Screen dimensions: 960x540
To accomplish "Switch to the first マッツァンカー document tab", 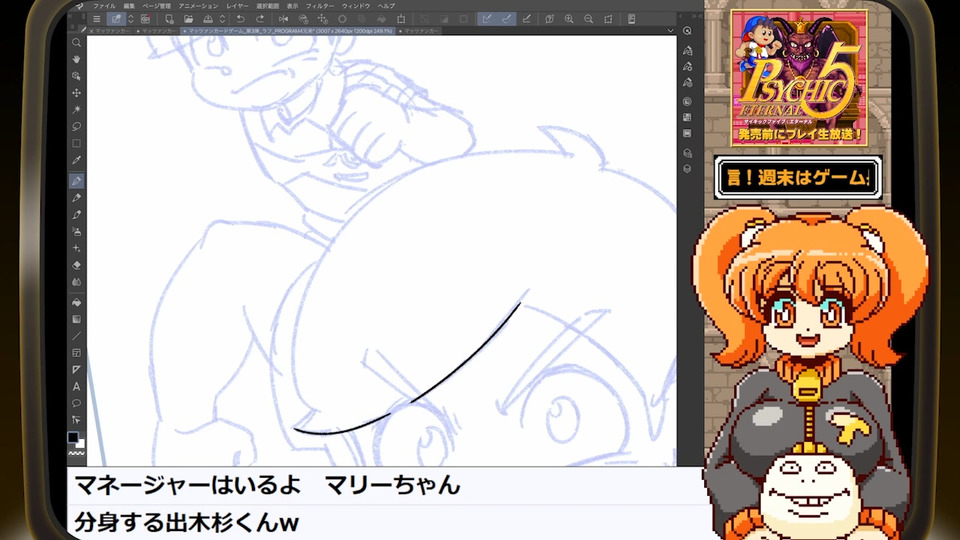I will click(111, 31).
